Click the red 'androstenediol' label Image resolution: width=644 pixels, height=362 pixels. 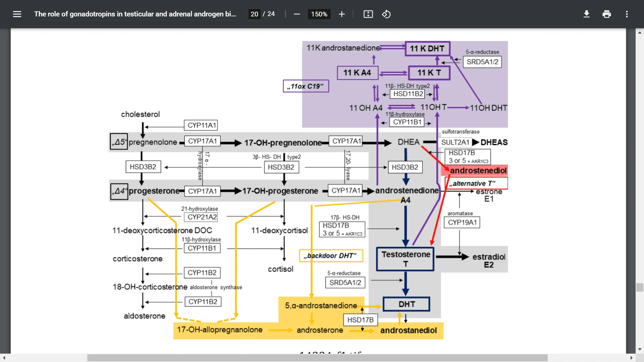(x=478, y=171)
